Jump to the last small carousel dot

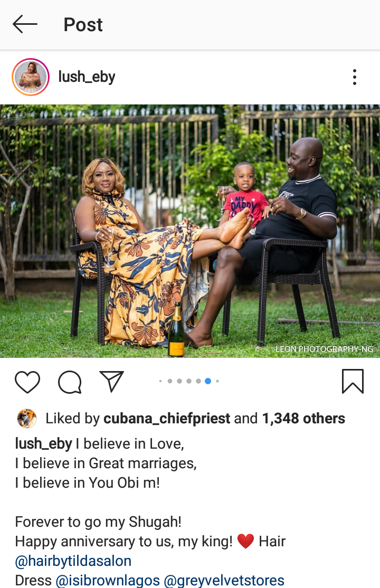coord(217,381)
